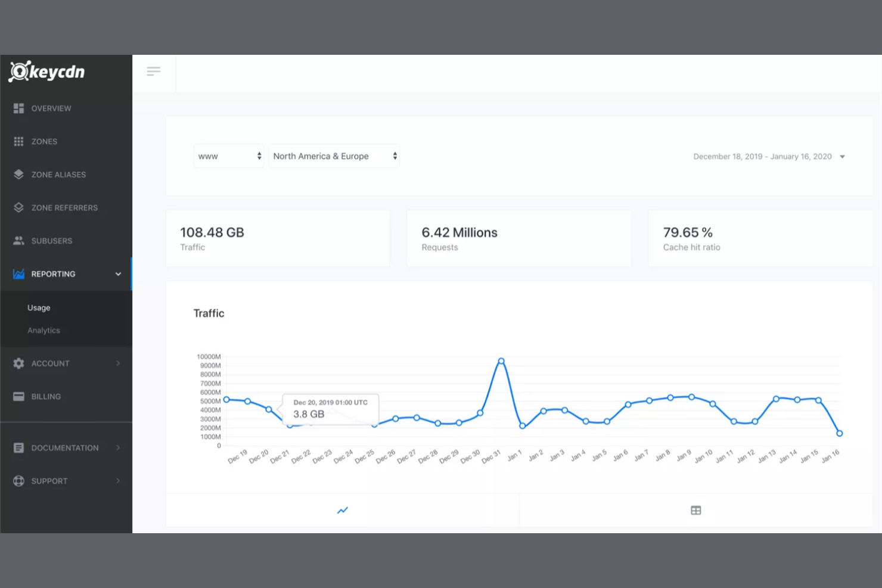Select the Subusers people icon
This screenshot has width=882, height=588.
[18, 241]
